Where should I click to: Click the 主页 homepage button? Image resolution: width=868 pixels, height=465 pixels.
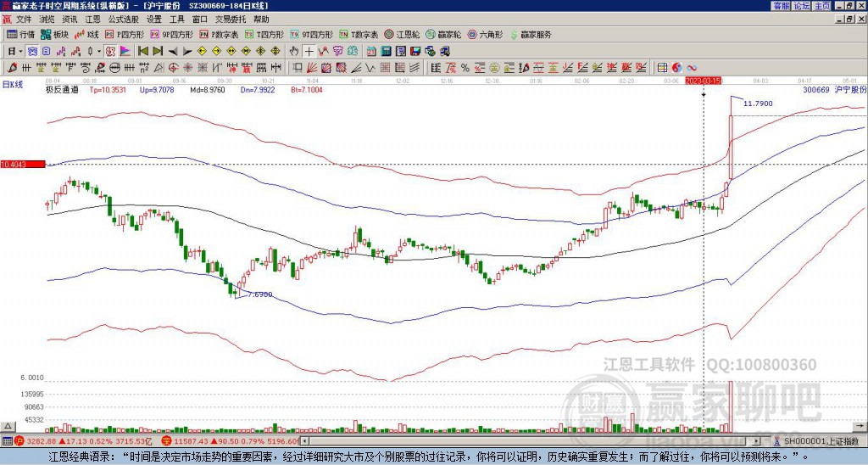coord(821,6)
